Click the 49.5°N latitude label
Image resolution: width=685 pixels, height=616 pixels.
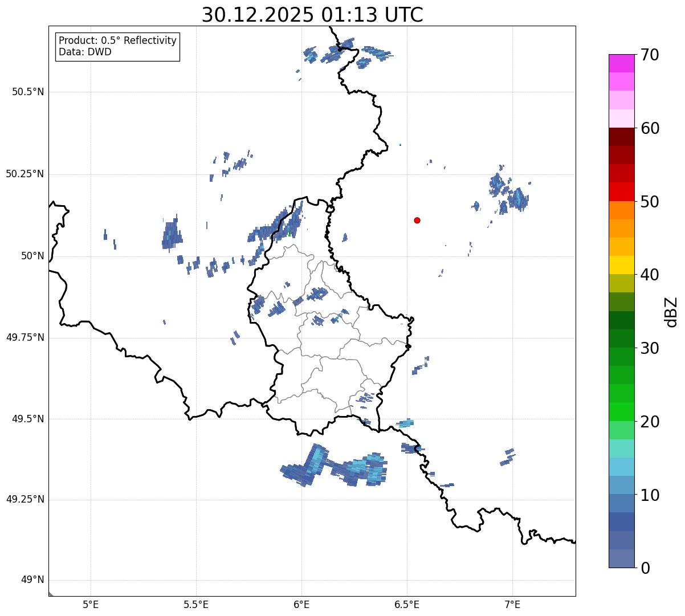tap(28, 419)
